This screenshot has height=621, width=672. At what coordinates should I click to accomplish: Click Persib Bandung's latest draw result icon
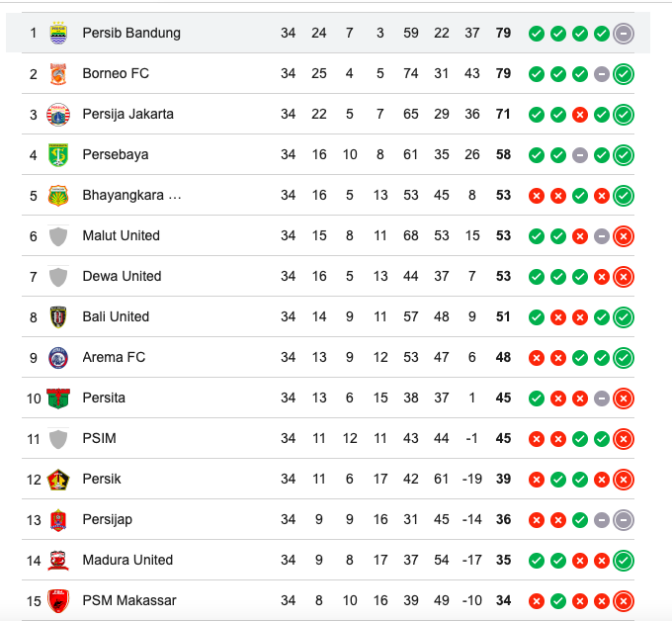(624, 34)
